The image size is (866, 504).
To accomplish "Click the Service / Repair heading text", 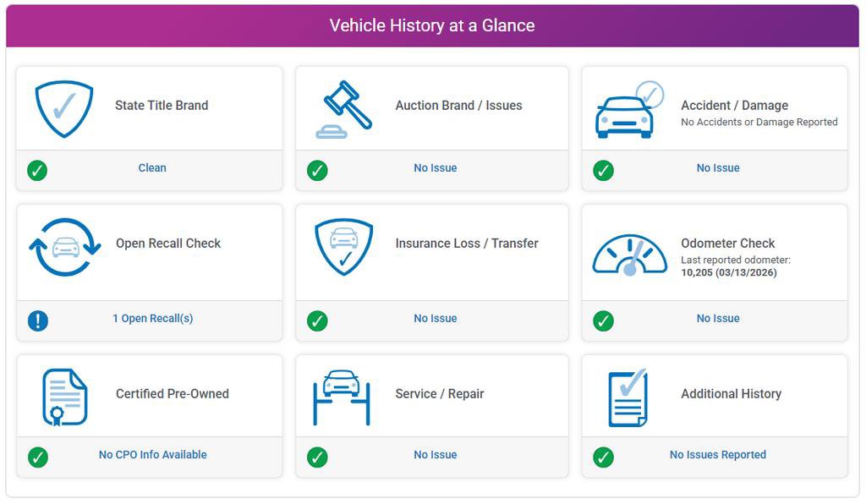I will point(440,394).
